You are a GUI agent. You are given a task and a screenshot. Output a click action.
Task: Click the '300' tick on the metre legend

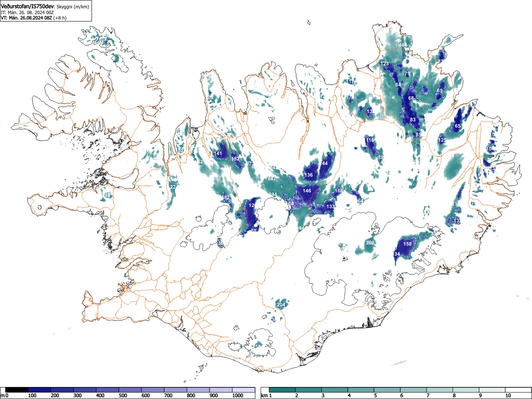point(77,396)
